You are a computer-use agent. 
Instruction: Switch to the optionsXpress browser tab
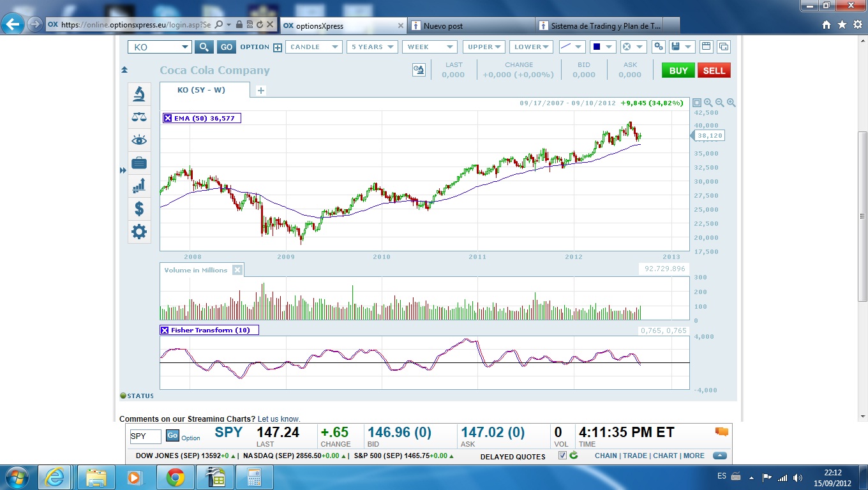click(343, 26)
